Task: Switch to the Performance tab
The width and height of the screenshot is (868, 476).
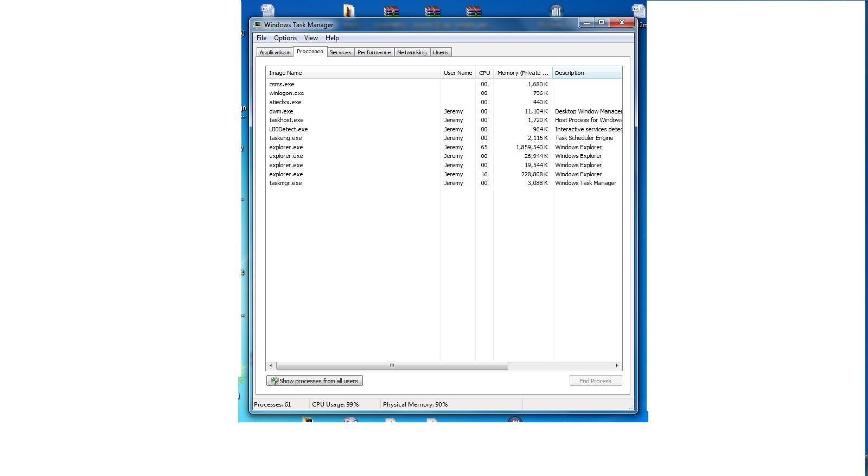Action: (x=374, y=52)
